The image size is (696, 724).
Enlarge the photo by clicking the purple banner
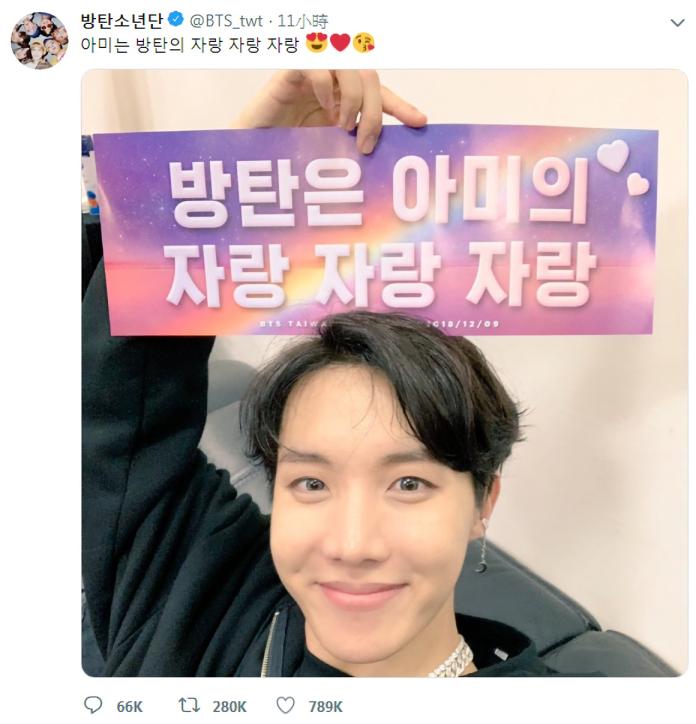[375, 229]
